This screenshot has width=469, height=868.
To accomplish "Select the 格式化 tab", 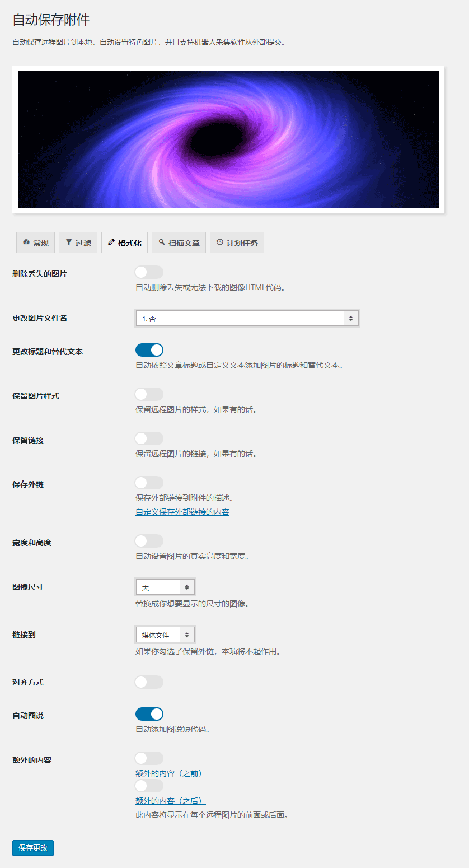I will 124,242.
